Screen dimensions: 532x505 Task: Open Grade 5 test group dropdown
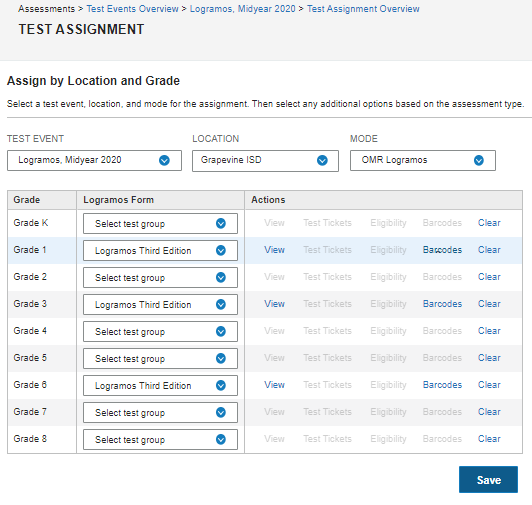160,358
